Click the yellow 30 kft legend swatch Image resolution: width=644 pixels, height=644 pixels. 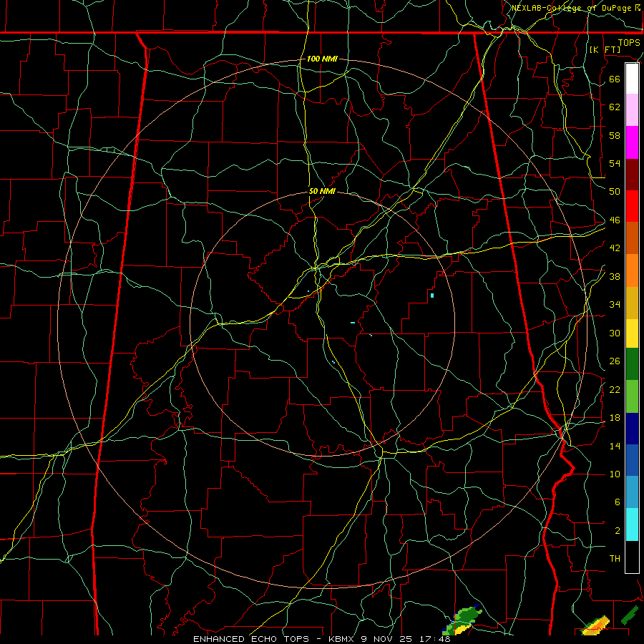click(x=632, y=333)
